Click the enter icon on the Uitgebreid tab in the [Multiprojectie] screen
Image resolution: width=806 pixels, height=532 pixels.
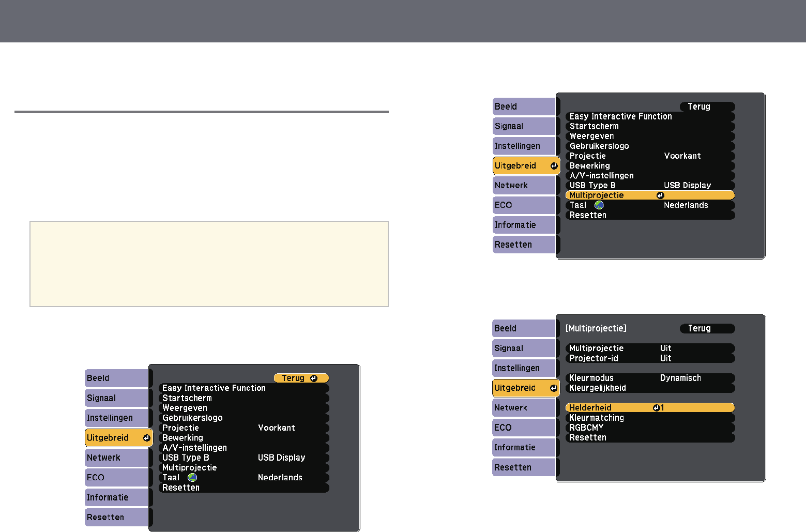pyautogui.click(x=554, y=388)
